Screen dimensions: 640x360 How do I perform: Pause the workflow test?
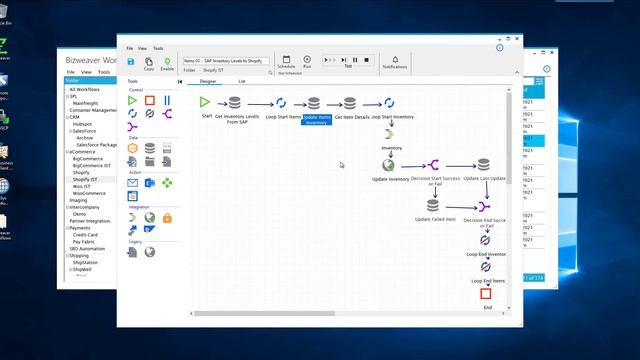(355, 60)
